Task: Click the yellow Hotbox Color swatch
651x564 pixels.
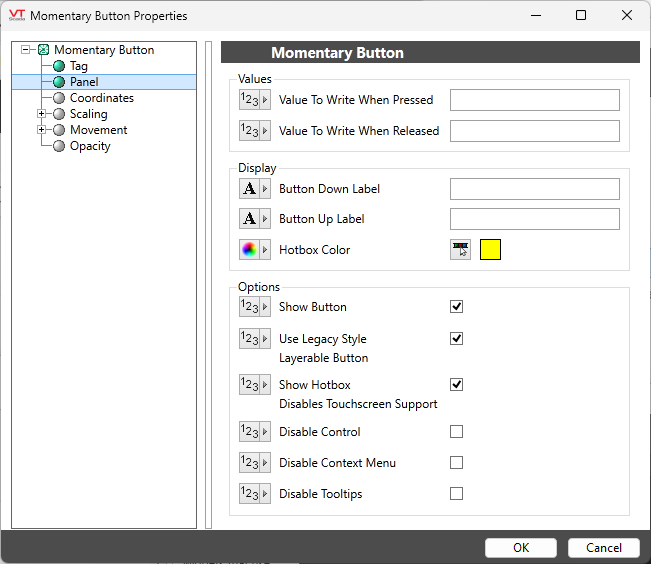Action: [490, 250]
